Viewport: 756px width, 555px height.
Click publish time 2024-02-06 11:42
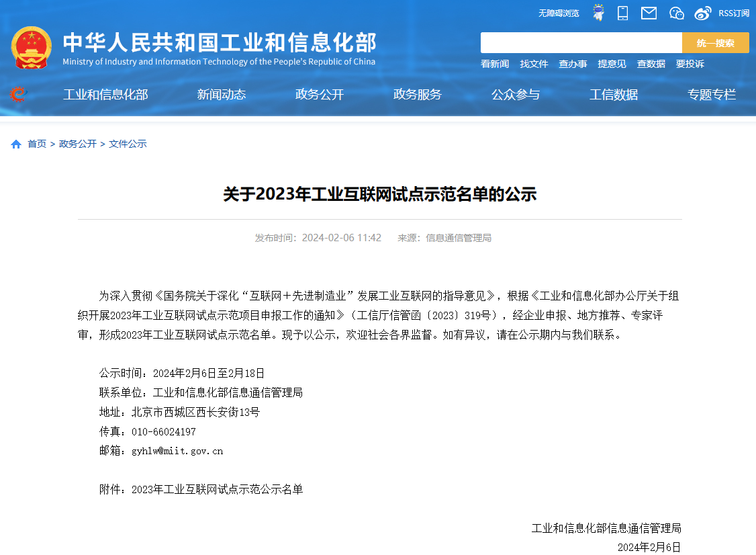[341, 238]
